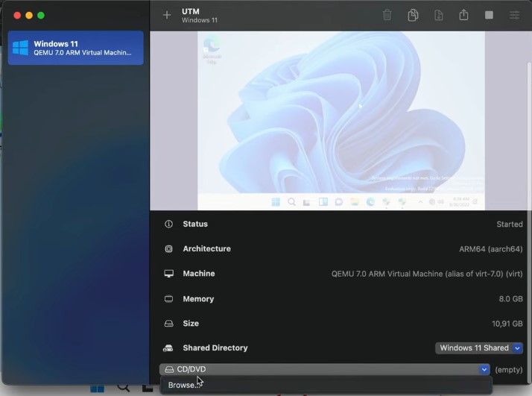Open the Windows 11 Shared directory dropdown
This screenshot has width=532, height=396.
click(x=479, y=348)
